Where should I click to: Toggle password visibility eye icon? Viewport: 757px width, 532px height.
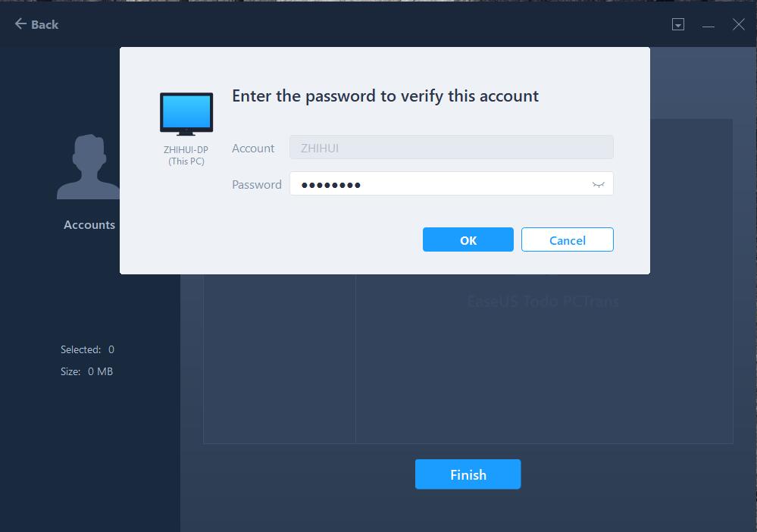[x=598, y=184]
